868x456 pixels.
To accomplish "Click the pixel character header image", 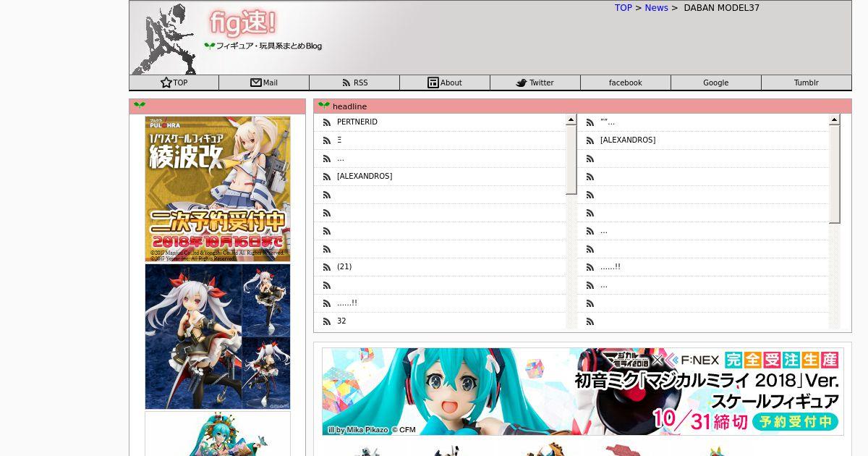I will tap(165, 38).
